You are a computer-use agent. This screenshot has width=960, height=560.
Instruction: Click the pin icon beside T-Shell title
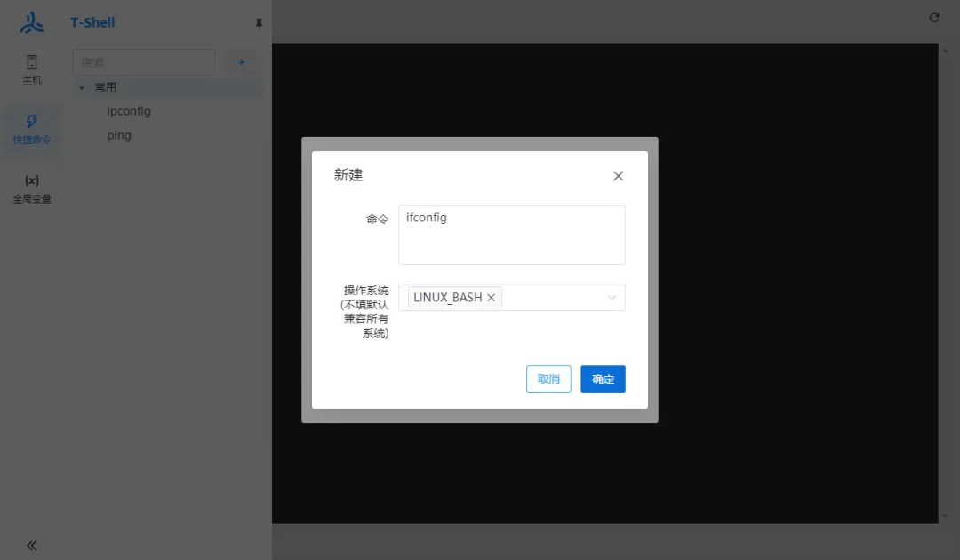[259, 23]
